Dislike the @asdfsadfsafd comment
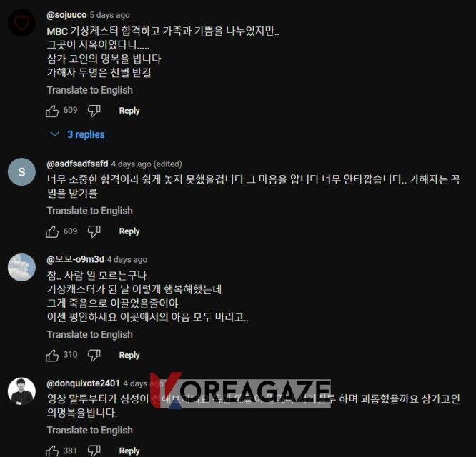476x457 pixels. click(94, 231)
